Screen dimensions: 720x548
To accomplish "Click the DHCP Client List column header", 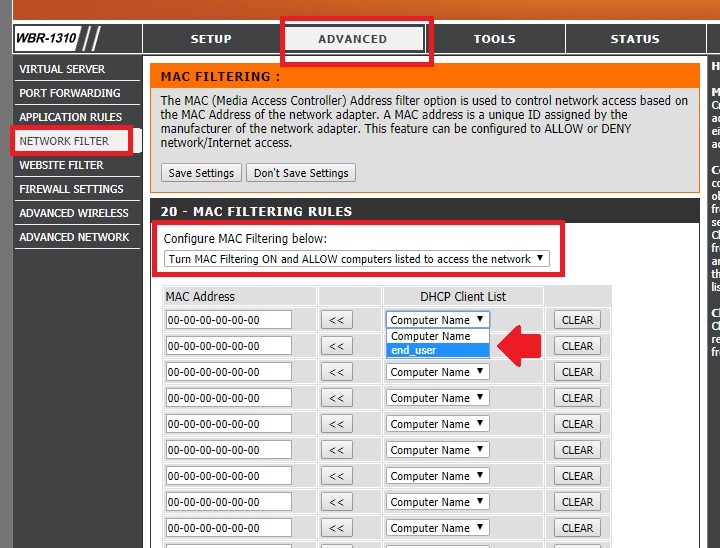I will [x=463, y=297].
